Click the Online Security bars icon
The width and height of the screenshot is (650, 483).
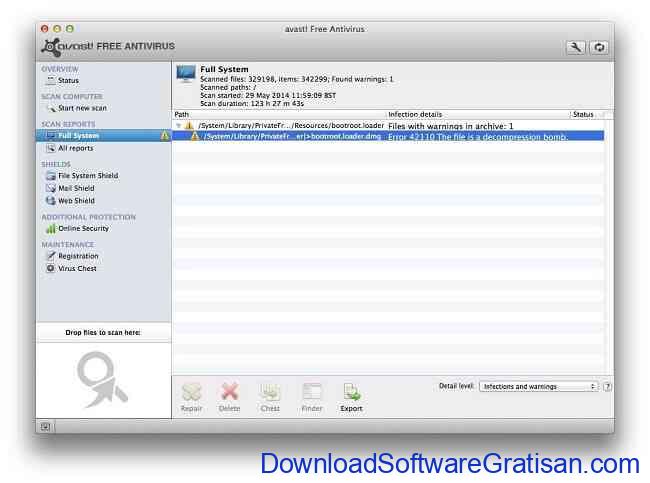pyautogui.click(x=51, y=228)
